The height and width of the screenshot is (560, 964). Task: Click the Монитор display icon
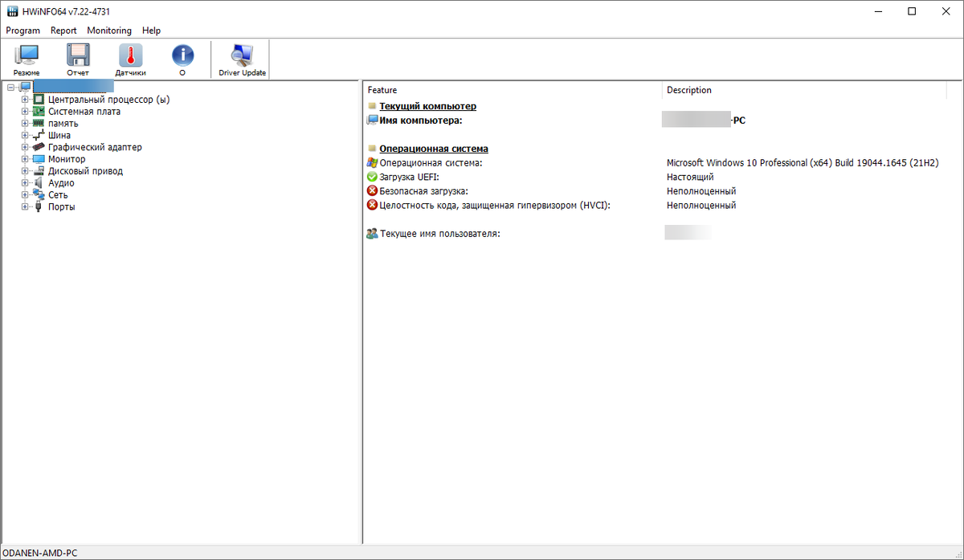[x=39, y=159]
